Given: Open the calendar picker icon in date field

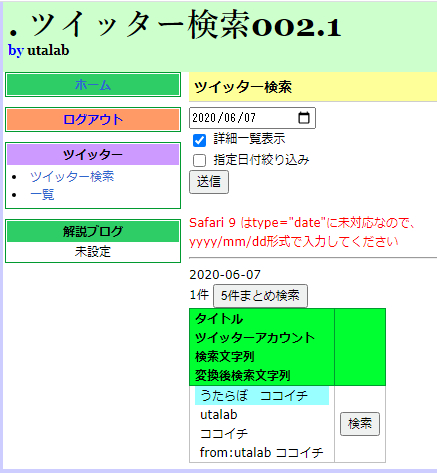Looking at the screenshot, I should [x=304, y=118].
